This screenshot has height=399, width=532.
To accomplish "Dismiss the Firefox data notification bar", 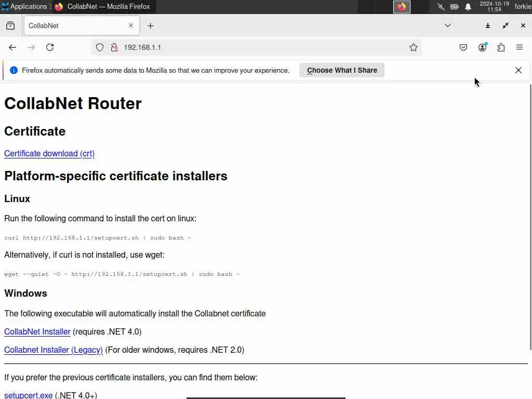I will (518, 70).
